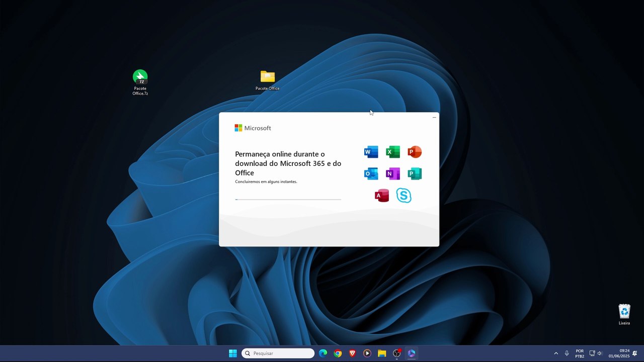The image size is (644, 362).
Task: Open the notifications bell in the tray
Action: [x=635, y=353]
